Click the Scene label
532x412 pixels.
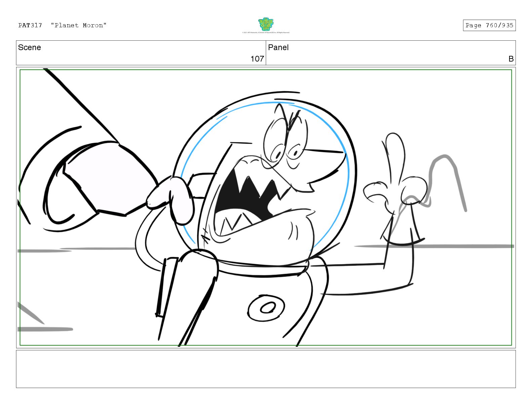(30, 47)
